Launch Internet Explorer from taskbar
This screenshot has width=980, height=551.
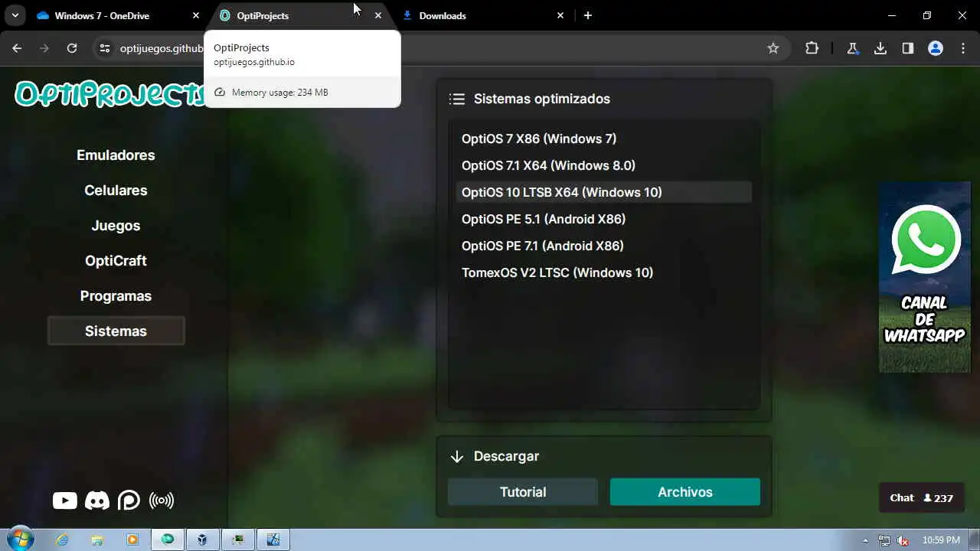(x=62, y=540)
